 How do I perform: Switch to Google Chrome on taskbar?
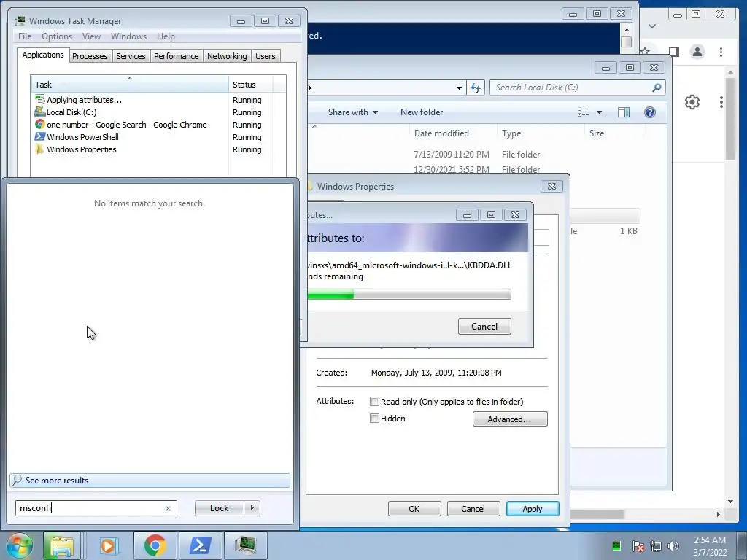(155, 545)
